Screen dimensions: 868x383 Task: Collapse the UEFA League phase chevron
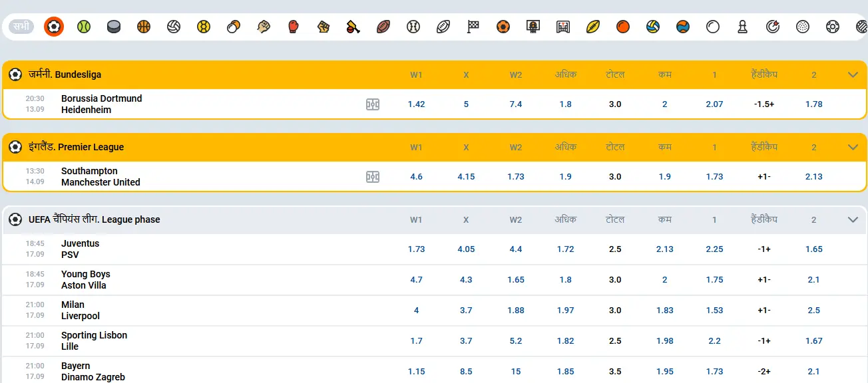click(x=853, y=219)
